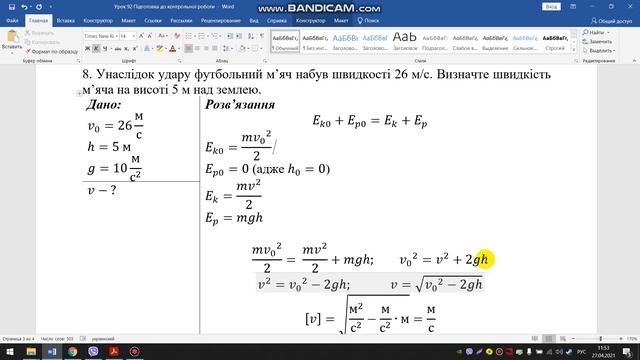Collapse the ribbon with the chevron arrow
Viewport: 640px width, 360px height.
[x=634, y=61]
